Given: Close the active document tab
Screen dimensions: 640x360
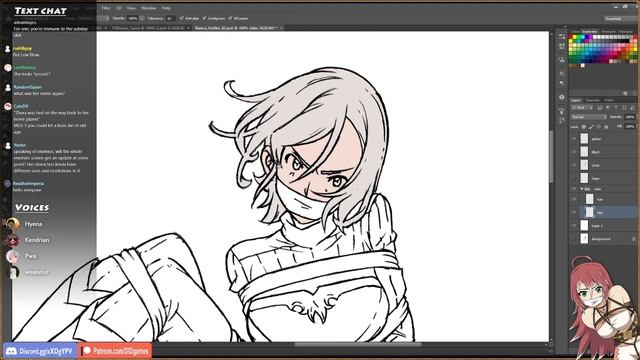Looking at the screenshot, I should [282, 28].
